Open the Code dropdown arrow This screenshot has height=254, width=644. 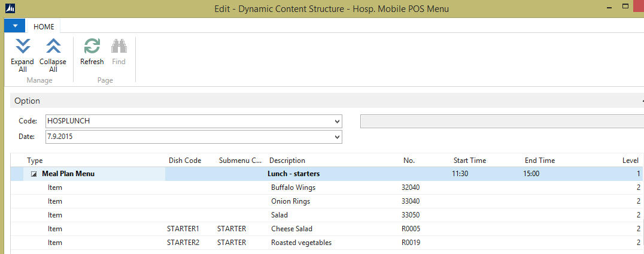tap(337, 121)
